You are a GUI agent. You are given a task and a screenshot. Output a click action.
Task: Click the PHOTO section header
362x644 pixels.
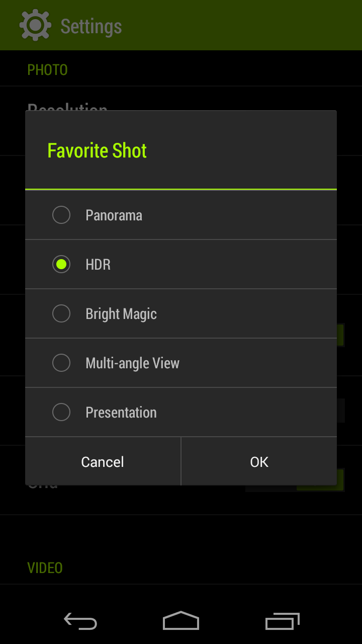[47, 70]
